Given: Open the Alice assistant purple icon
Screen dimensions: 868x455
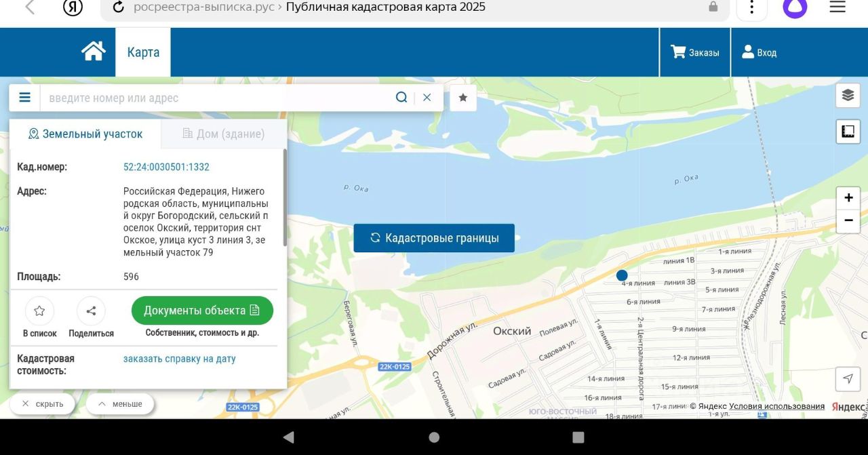Looking at the screenshot, I should [x=795, y=7].
